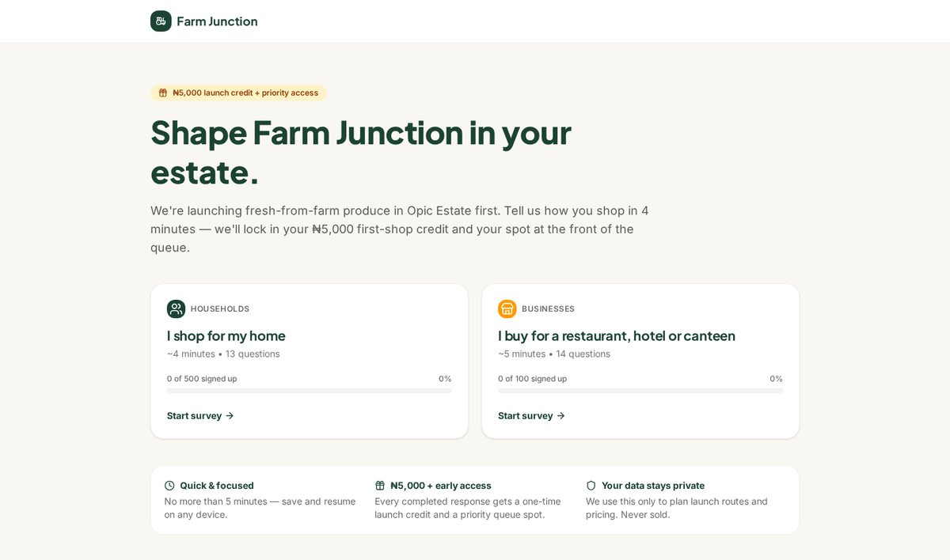This screenshot has height=560, width=950.
Task: Click the arrow next to Households Start survey
Action: click(x=230, y=415)
